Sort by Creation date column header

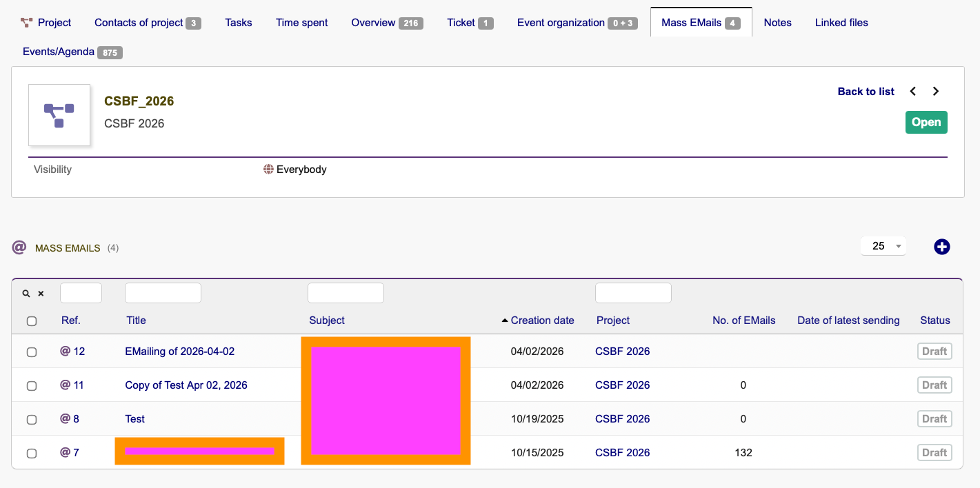[x=542, y=321]
